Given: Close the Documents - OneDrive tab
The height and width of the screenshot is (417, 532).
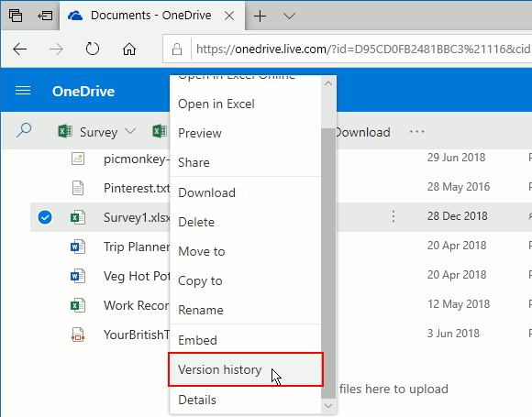Looking at the screenshot, I should [229, 16].
